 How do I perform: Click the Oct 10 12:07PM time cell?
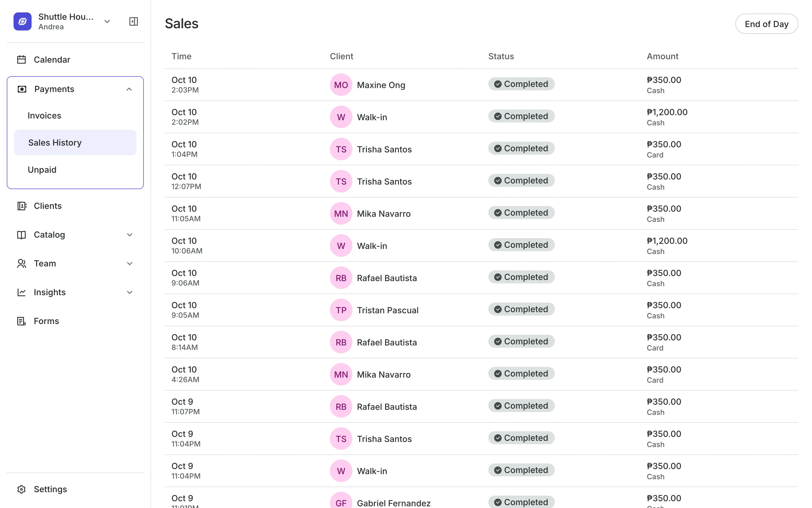186,181
